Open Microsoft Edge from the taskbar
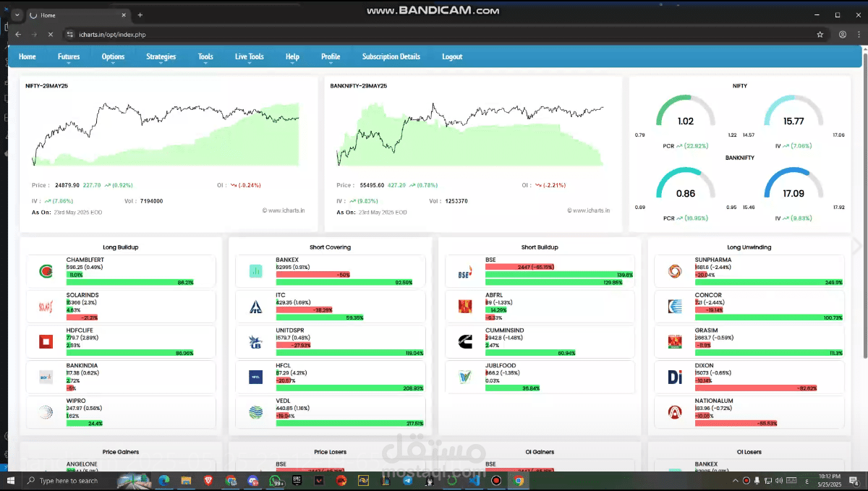868x491 pixels. click(x=163, y=480)
